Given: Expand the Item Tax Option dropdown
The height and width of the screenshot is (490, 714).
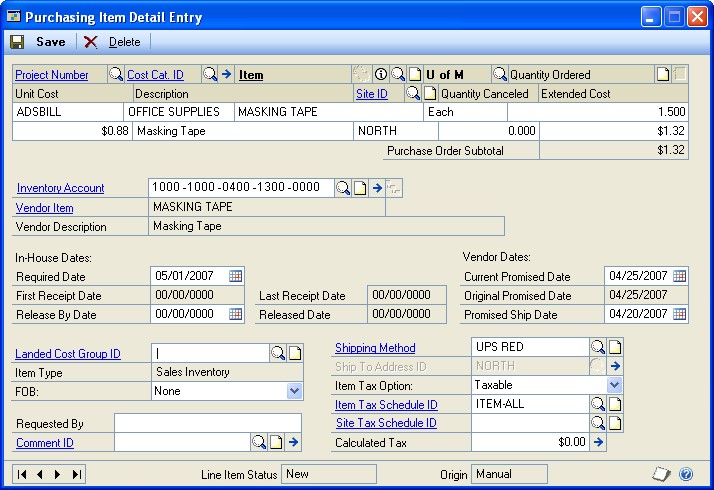Looking at the screenshot, I should pyautogui.click(x=614, y=385).
